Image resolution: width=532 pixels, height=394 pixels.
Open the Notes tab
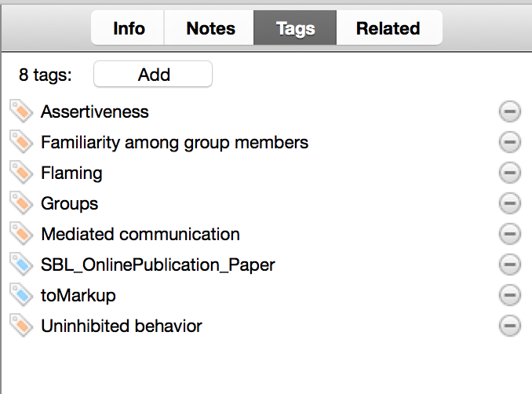coord(210,28)
